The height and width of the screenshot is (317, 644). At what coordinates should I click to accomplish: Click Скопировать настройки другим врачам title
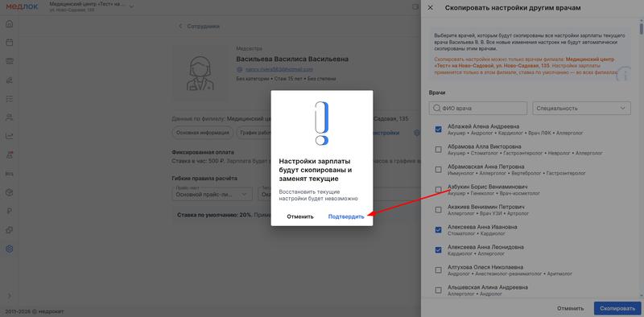click(513, 8)
